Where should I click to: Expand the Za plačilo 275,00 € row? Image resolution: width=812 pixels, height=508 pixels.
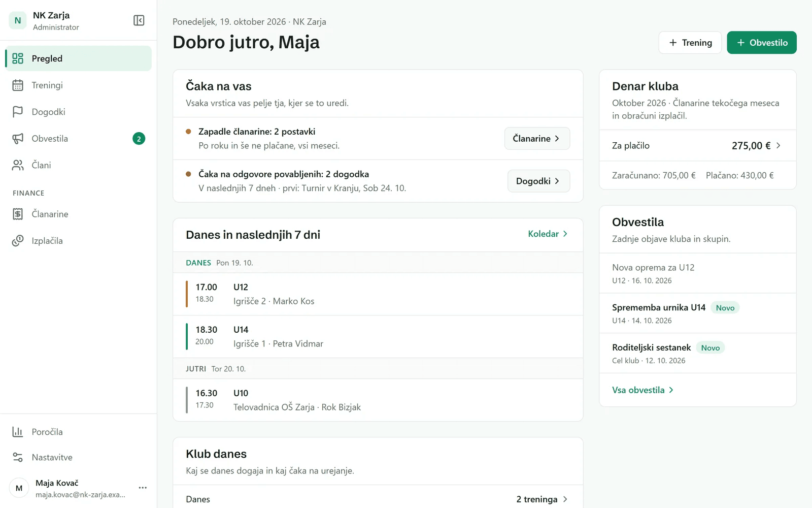(x=698, y=146)
